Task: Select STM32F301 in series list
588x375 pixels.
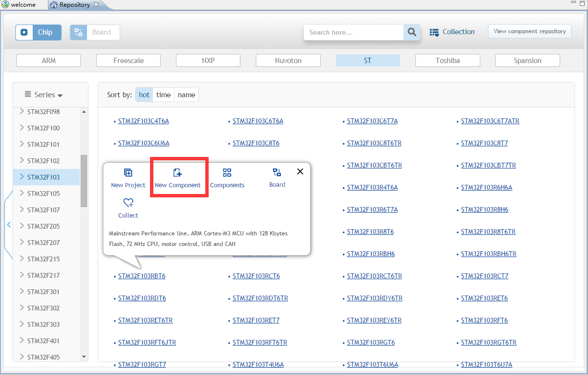Action: pos(43,292)
